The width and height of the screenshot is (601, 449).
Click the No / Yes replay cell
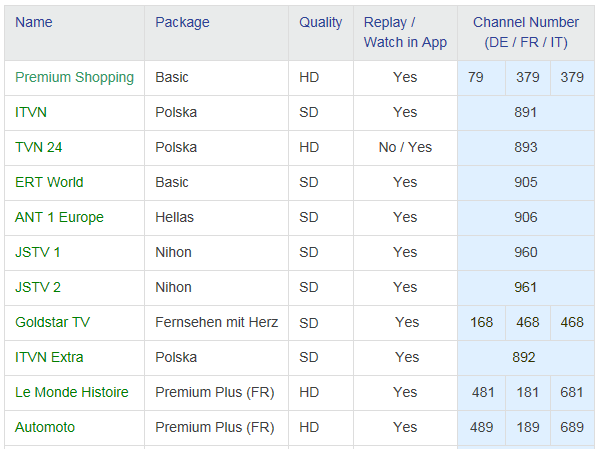pyautogui.click(x=405, y=147)
